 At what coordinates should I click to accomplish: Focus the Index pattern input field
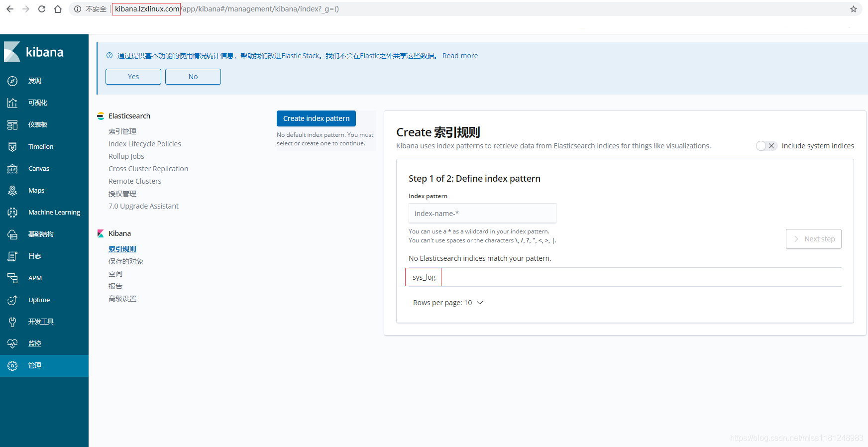[x=482, y=213]
